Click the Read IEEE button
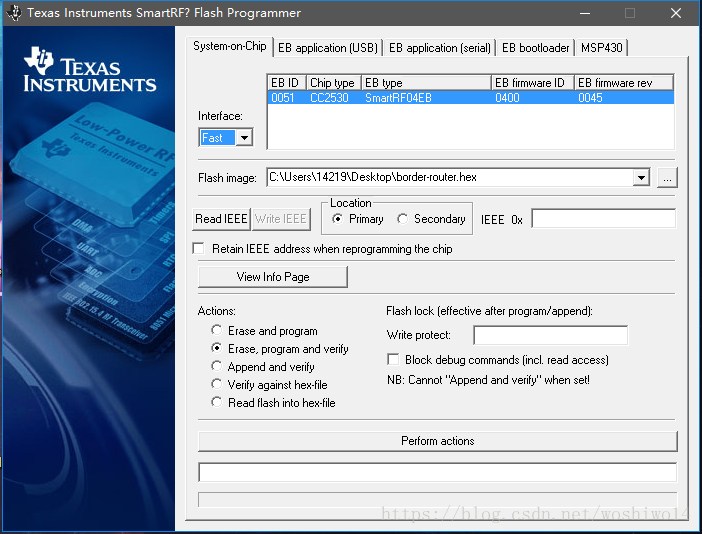Screen dimensions: 702x534 tap(221, 219)
